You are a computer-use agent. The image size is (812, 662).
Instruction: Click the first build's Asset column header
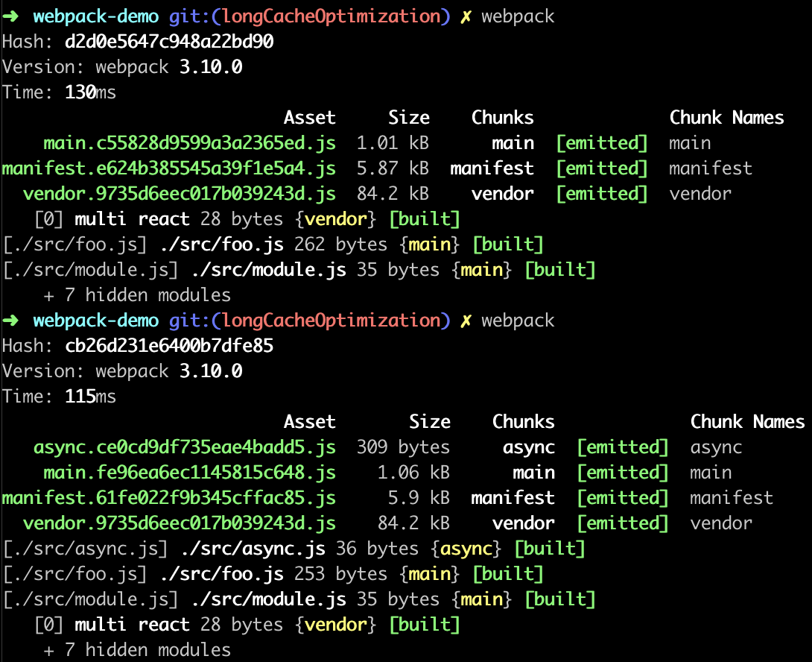pyautogui.click(x=310, y=118)
